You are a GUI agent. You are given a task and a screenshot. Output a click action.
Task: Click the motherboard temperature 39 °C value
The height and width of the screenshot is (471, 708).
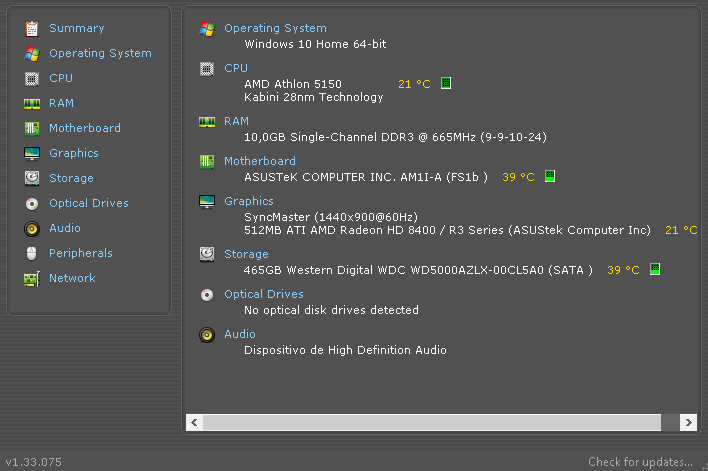pos(518,177)
